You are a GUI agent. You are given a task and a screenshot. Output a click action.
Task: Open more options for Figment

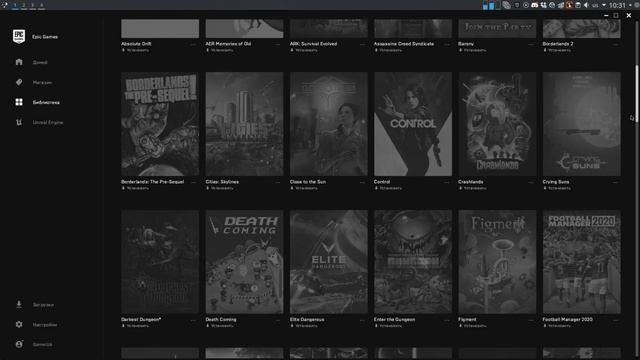[531, 320]
